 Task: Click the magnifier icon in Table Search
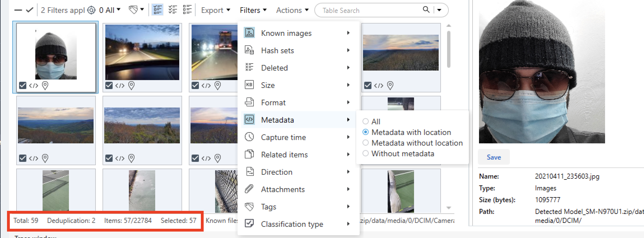(426, 10)
